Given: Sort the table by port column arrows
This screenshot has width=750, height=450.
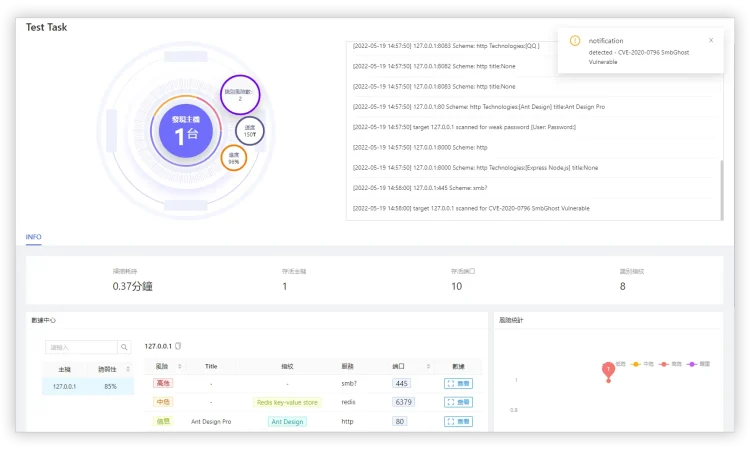Looking at the screenshot, I should 428,366.
